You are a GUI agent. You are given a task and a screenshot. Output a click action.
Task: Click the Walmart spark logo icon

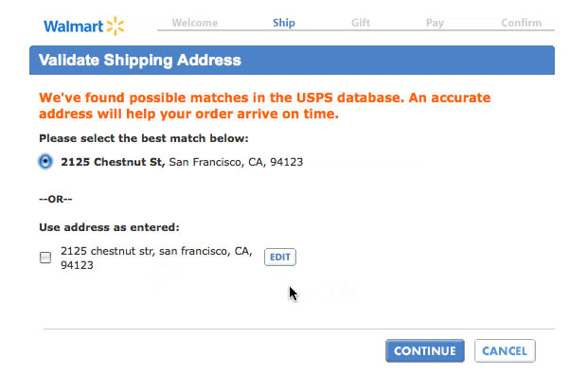[115, 25]
